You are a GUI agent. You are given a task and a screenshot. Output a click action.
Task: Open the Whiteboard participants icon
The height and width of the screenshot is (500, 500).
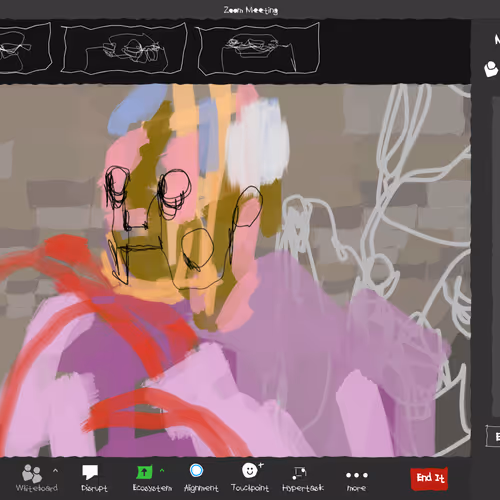32,473
